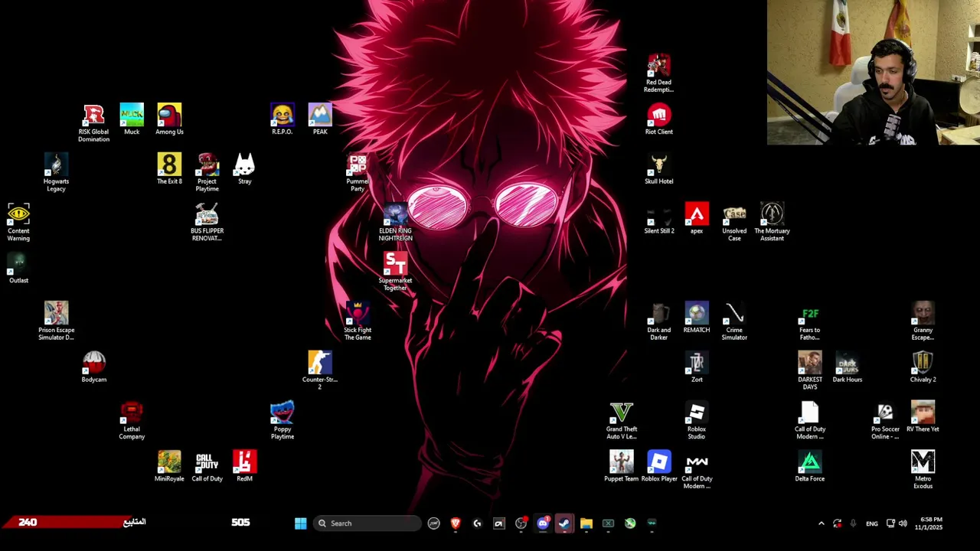The height and width of the screenshot is (551, 980).
Task: Select the DARKEST DAYS icon
Action: [x=809, y=371]
